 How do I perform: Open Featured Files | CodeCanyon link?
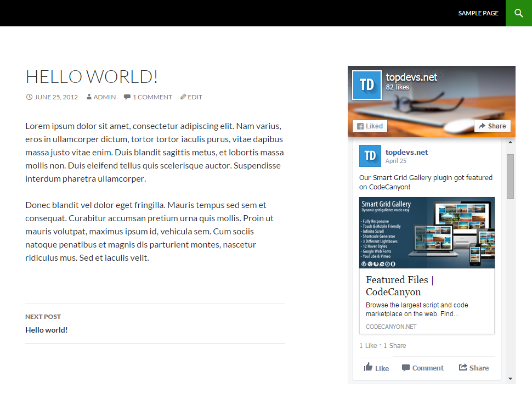400,286
